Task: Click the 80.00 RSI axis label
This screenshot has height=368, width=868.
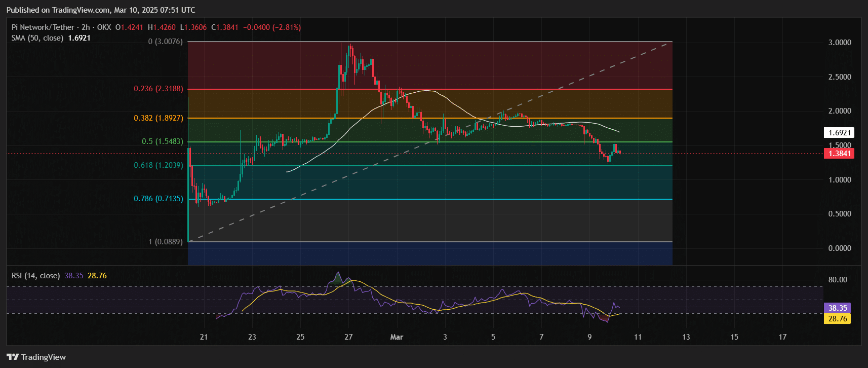Action: pyautogui.click(x=838, y=280)
